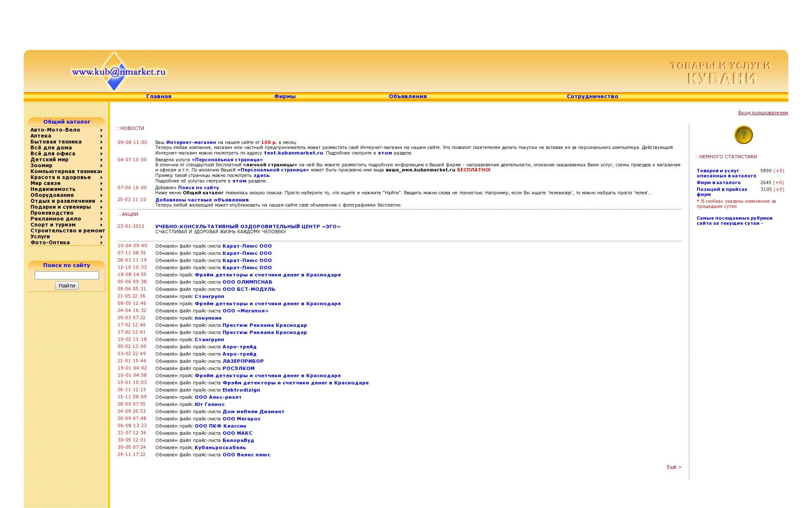Click the site search text field
The image size is (812, 508).
pos(66,275)
